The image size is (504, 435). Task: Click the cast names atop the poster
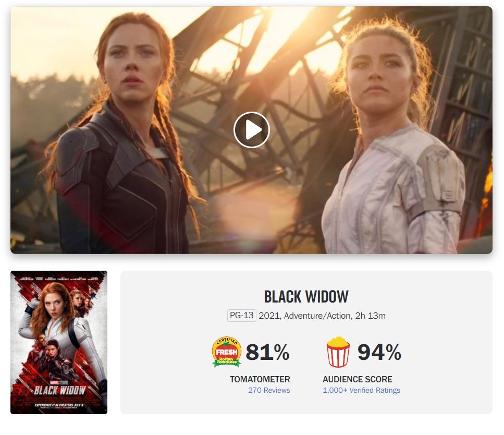click(x=59, y=279)
